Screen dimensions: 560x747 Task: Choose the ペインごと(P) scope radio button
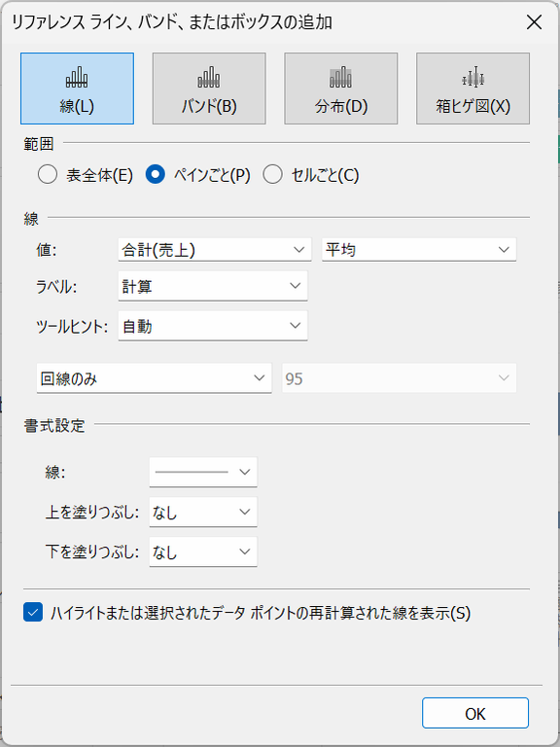point(156,175)
